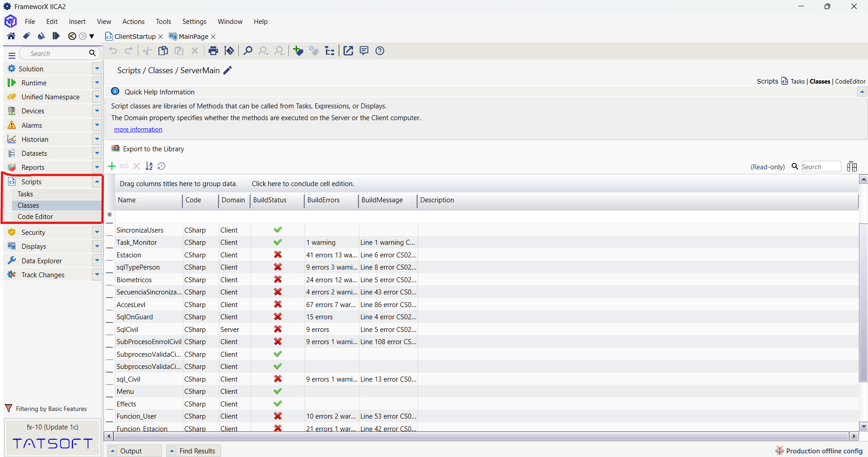The image size is (868, 457).
Task: Click the Copy icon in the toolbar
Action: point(163,51)
